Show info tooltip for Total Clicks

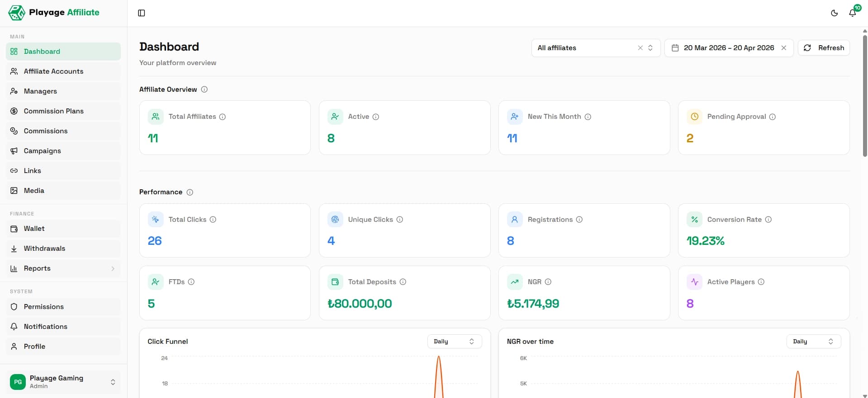click(x=213, y=220)
